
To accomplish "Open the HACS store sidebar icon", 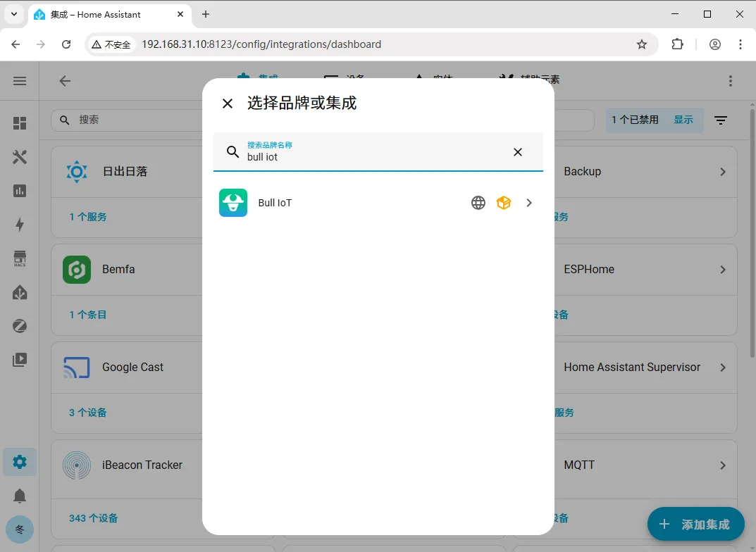I will pos(20,258).
